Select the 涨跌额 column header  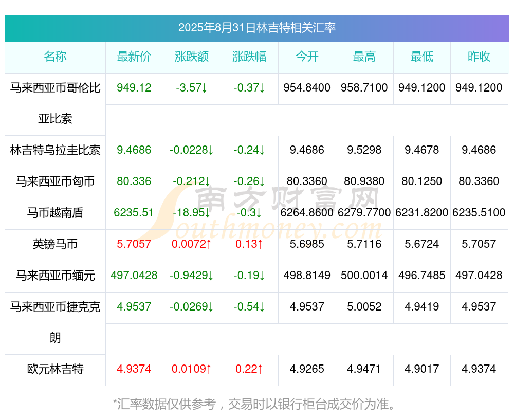click(x=192, y=57)
